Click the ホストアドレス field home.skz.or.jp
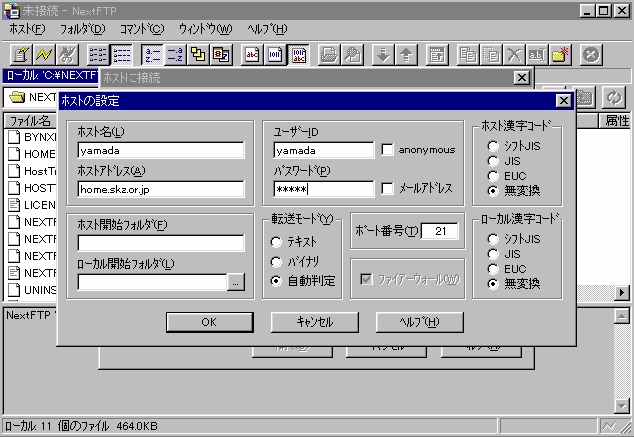Screen dimensions: 634x437 (x=161, y=189)
